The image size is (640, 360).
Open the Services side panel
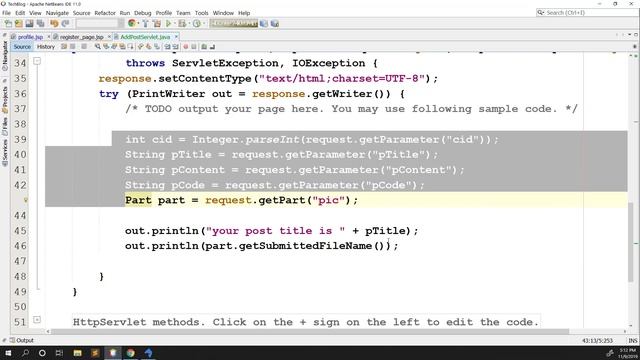coord(5,153)
